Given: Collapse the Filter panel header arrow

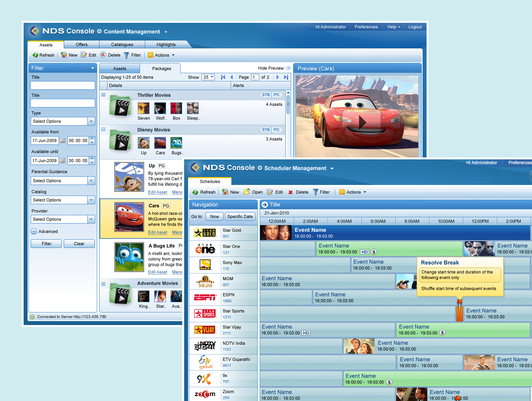Looking at the screenshot, I should [92, 68].
